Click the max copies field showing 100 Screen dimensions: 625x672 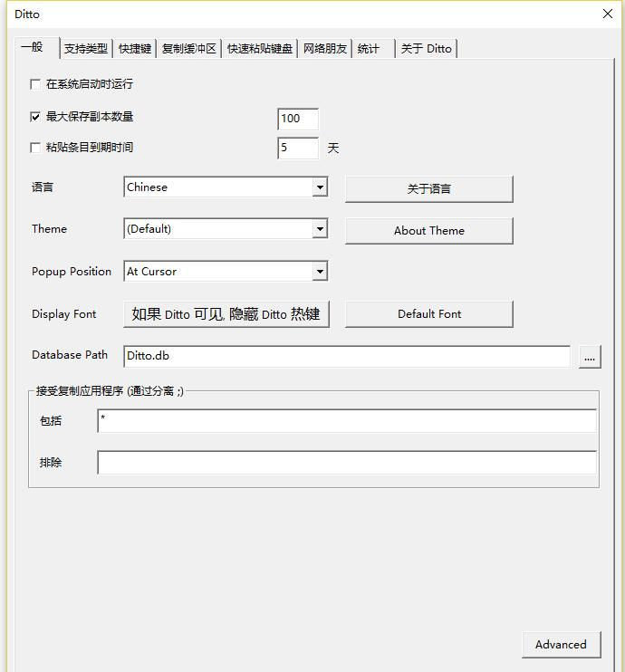[x=298, y=119]
